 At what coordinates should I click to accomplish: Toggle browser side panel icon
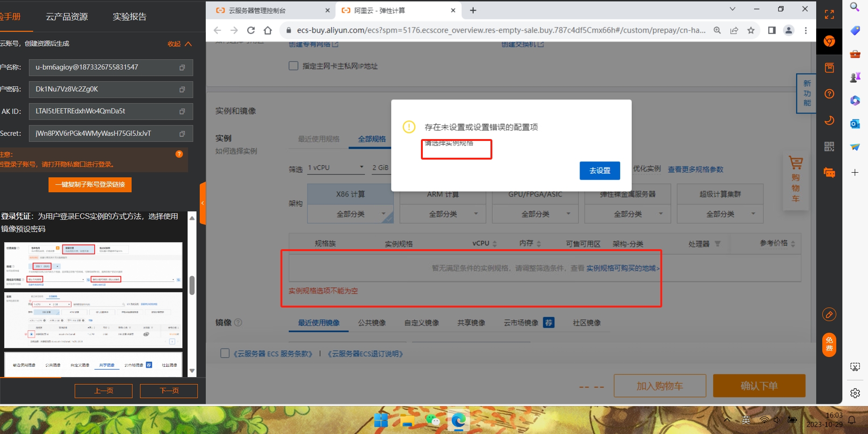(x=772, y=30)
